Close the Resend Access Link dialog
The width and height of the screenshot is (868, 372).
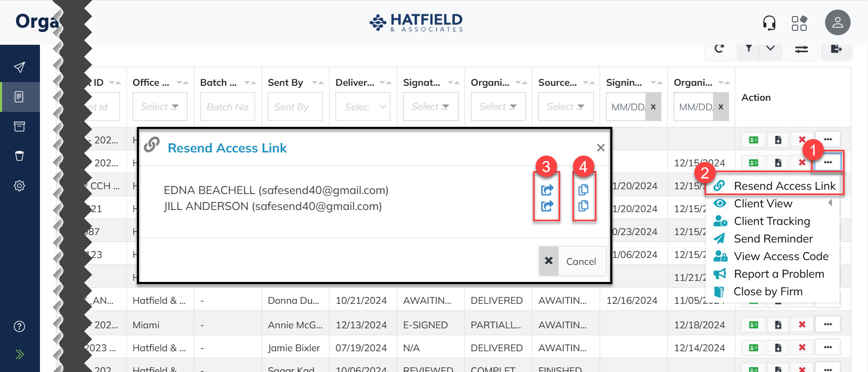(x=601, y=148)
